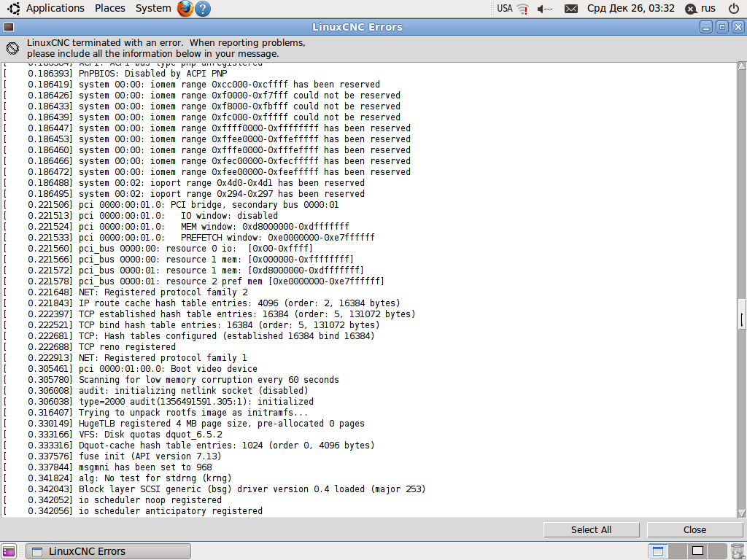This screenshot has height=560, width=747.
Task: Click line 'io scheduler anticipatory registered'
Action: point(171,511)
